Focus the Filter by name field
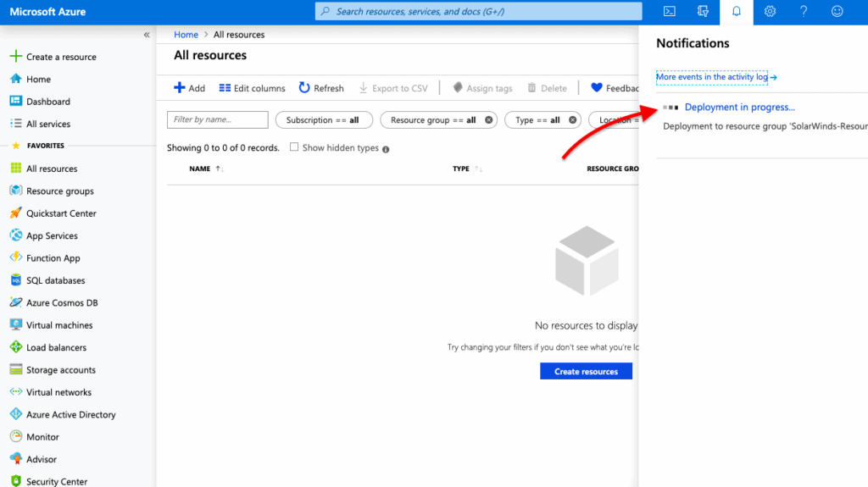 click(x=218, y=119)
